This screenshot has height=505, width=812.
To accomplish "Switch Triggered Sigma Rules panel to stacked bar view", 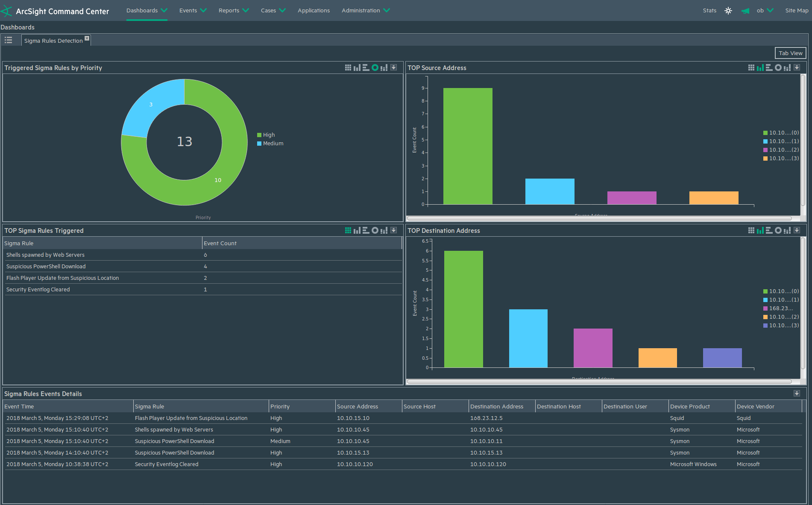I will (384, 68).
